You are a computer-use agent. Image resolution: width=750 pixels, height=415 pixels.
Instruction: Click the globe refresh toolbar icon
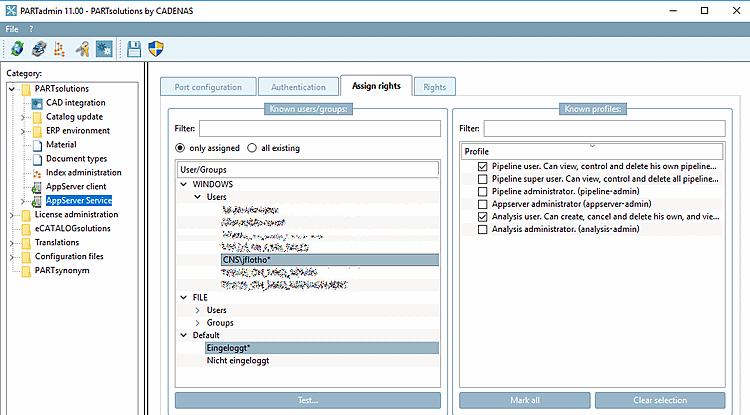click(17, 48)
